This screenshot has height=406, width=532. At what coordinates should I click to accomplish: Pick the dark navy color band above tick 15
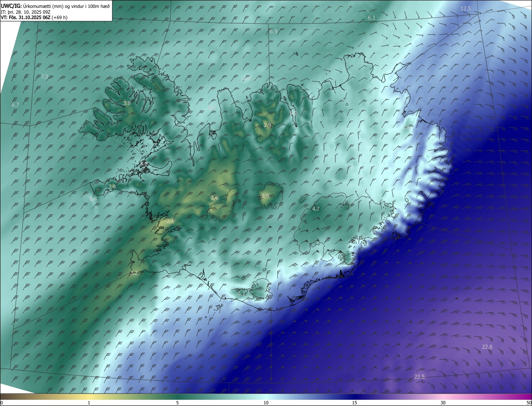click(x=355, y=396)
